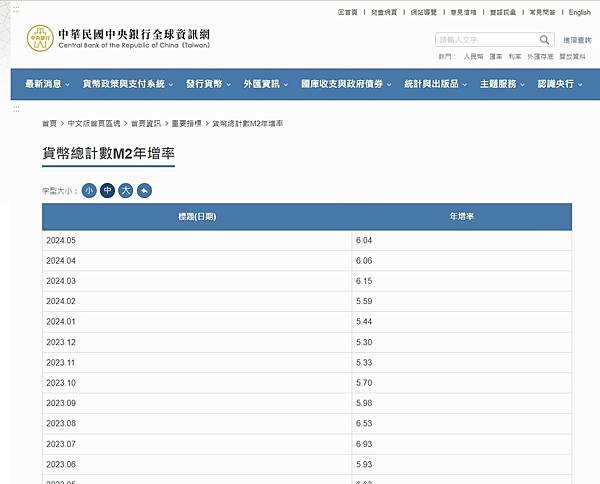This screenshot has height=484, width=600.
Task: Open the 兒童網頁 top link
Action: click(x=384, y=12)
